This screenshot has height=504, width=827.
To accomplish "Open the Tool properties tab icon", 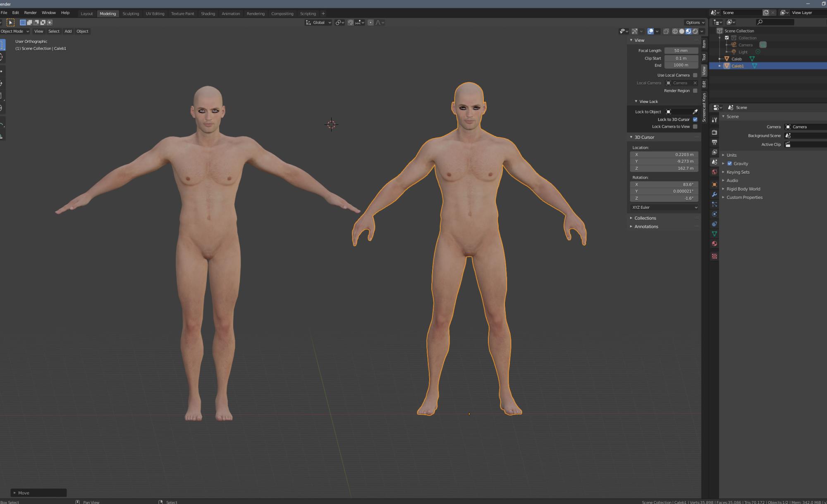I will click(x=714, y=120).
